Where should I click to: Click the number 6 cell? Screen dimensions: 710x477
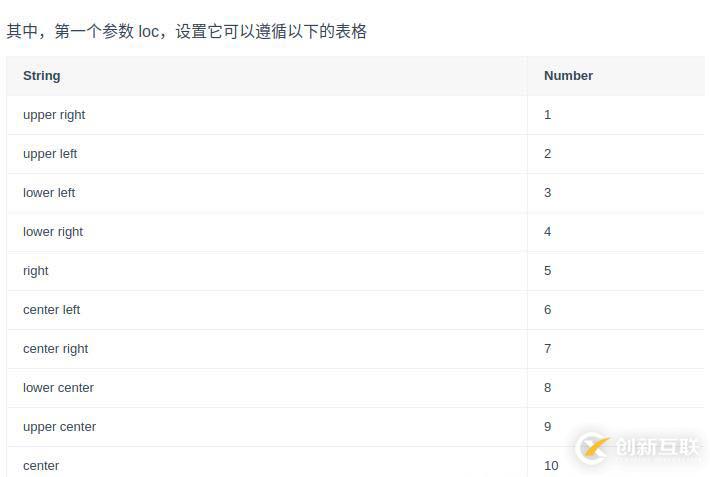pos(548,310)
